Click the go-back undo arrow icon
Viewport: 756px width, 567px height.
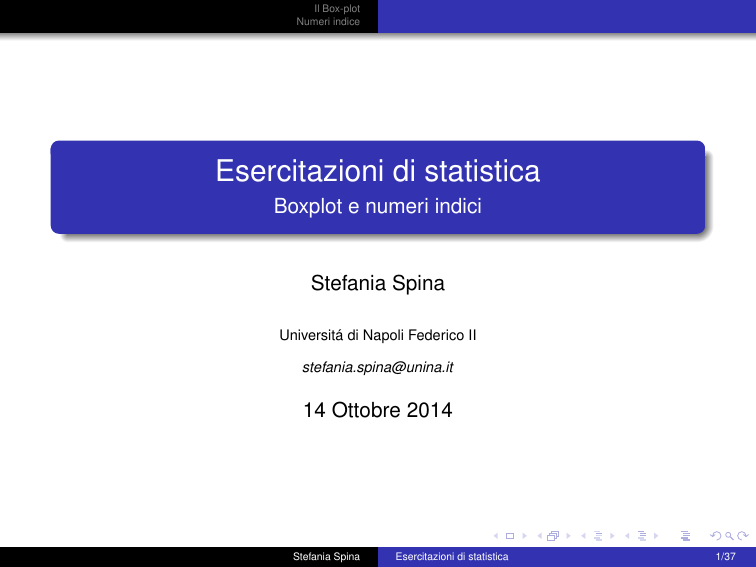716,536
